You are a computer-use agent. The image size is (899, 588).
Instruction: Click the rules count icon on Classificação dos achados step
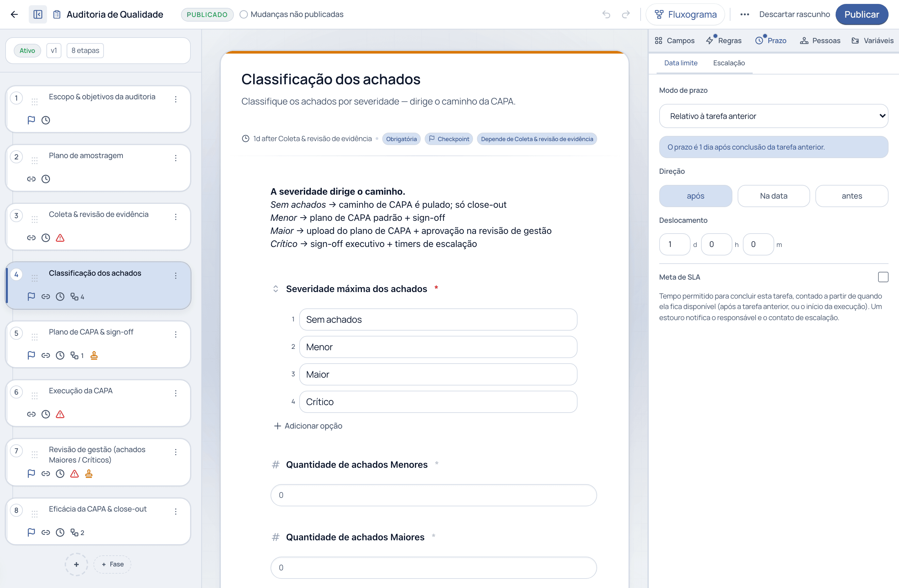click(77, 297)
